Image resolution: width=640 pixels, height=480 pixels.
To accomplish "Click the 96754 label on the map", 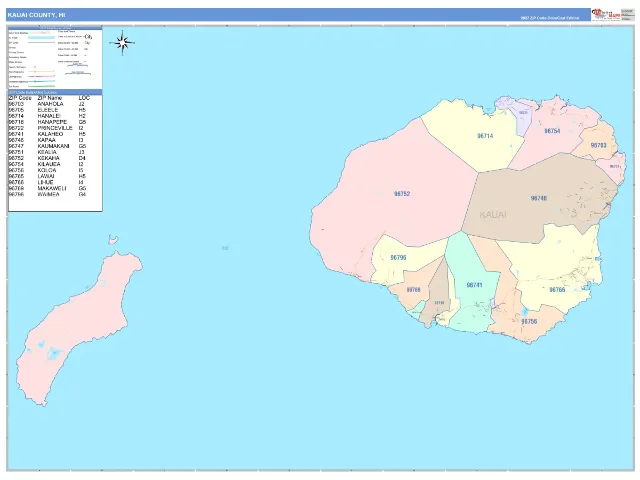I will 552,131.
